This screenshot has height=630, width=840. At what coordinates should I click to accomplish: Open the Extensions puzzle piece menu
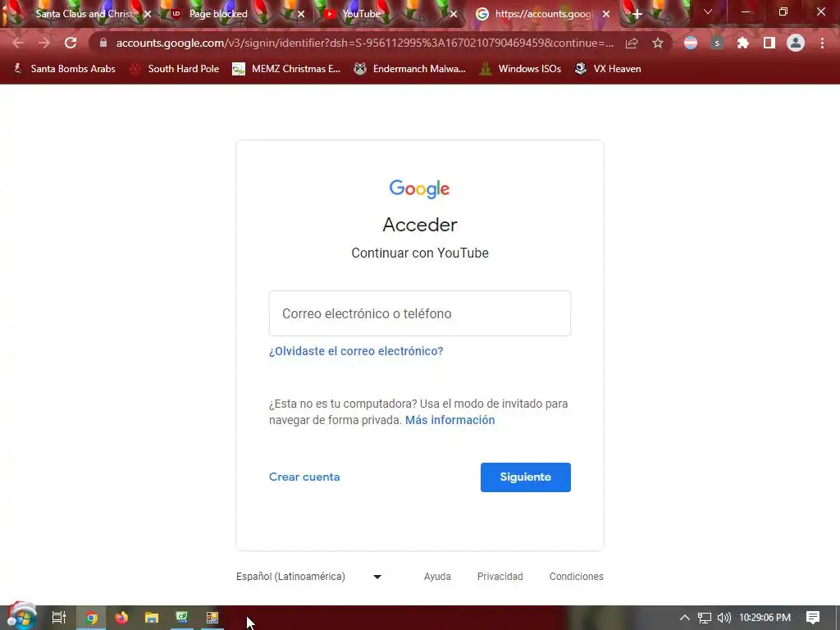pos(743,43)
